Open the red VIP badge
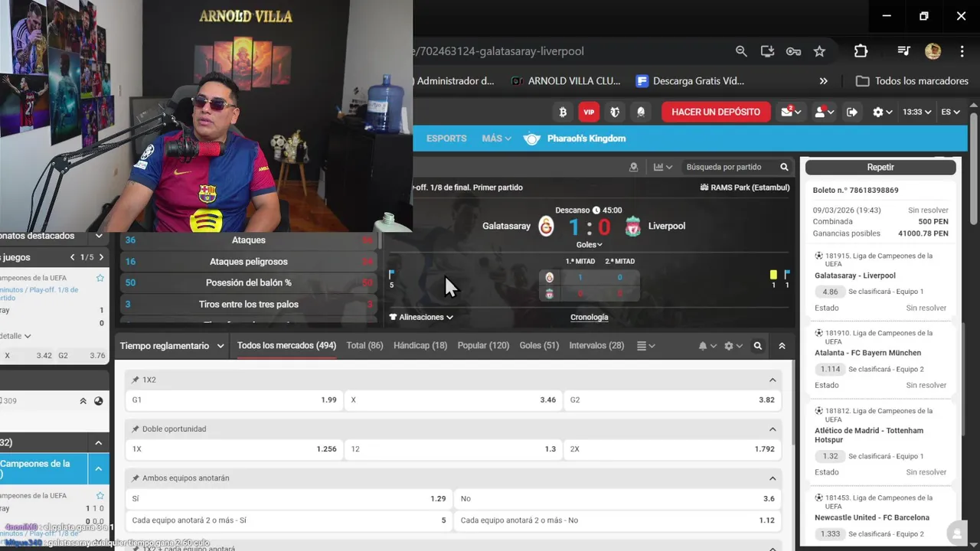This screenshot has height=551, width=980. click(589, 112)
